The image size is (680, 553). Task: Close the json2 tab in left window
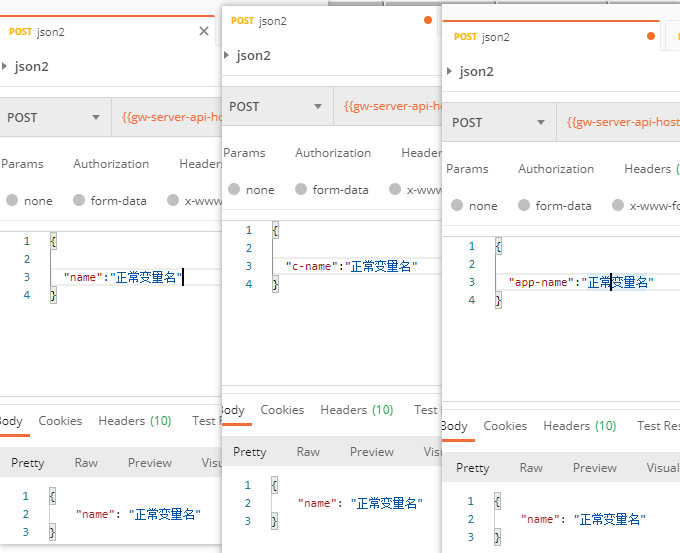(x=204, y=31)
